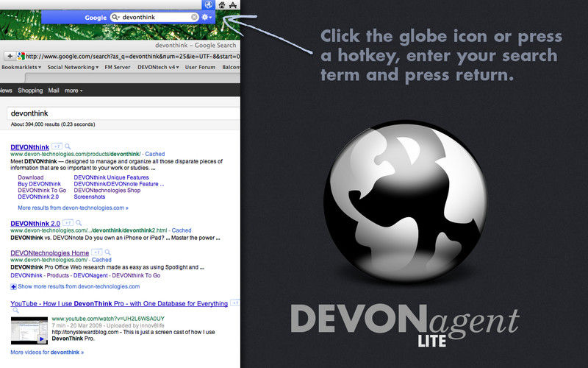Click the +1 button next to DEVONthink result
The image size is (588, 368).
coord(56,146)
